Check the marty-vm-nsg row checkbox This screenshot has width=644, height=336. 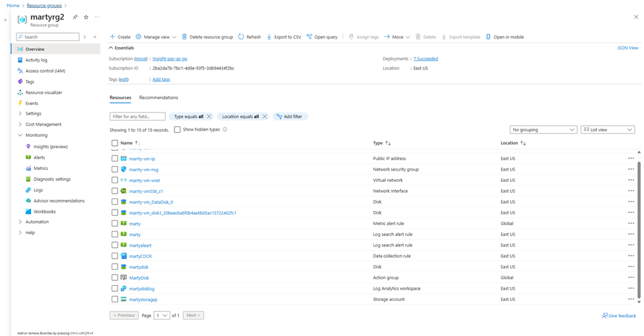pos(115,169)
